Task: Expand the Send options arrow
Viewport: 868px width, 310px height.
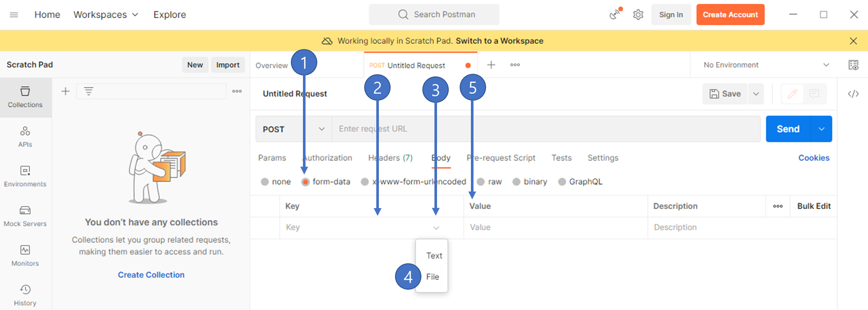Action: click(x=822, y=129)
